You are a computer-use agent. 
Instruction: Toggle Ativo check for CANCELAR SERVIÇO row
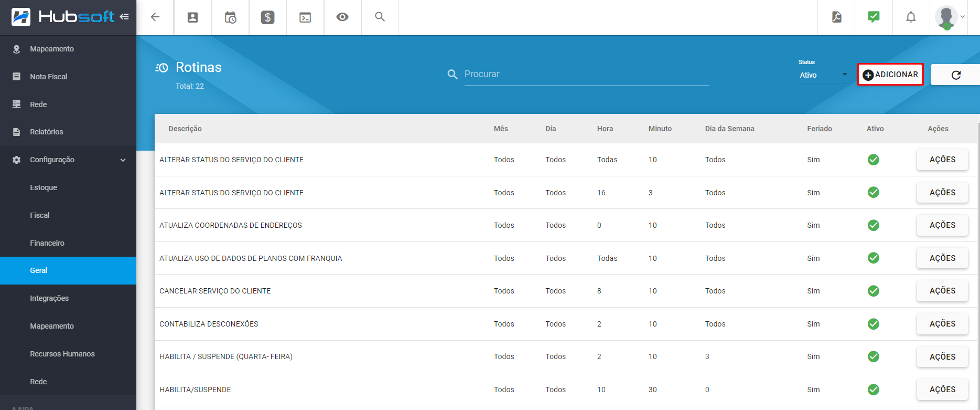coord(874,291)
